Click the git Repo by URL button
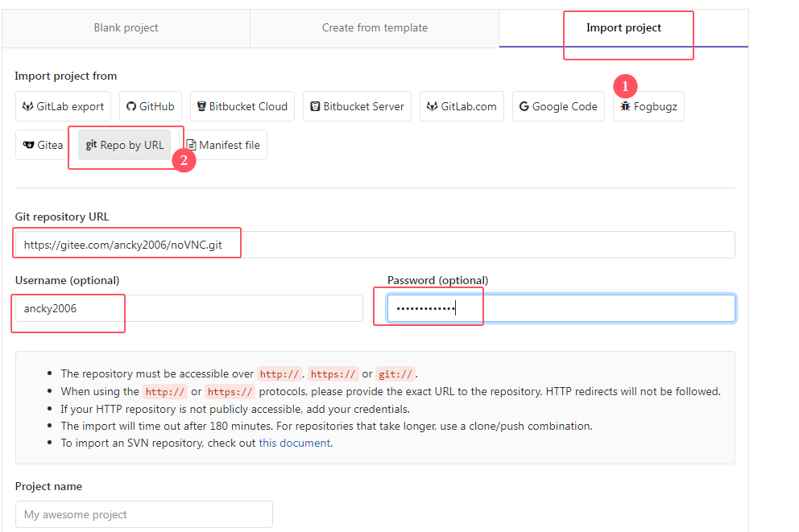The width and height of the screenshot is (799, 532). pos(125,145)
